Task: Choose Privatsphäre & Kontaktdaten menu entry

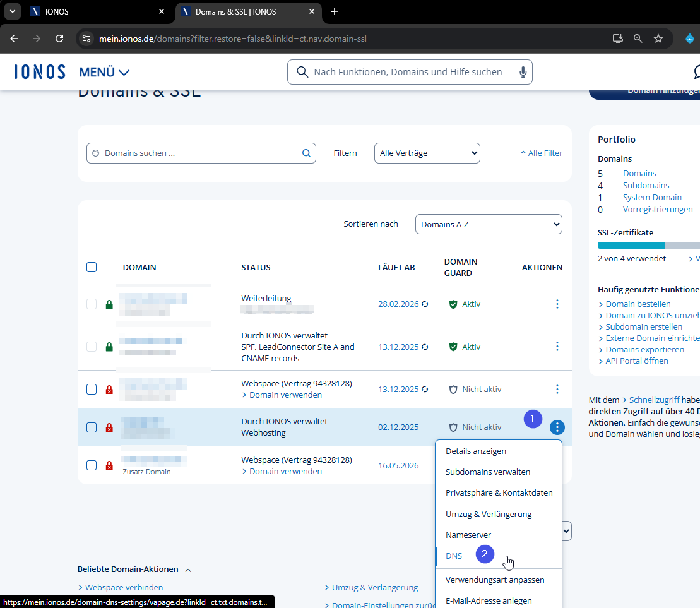Action: [x=499, y=493]
